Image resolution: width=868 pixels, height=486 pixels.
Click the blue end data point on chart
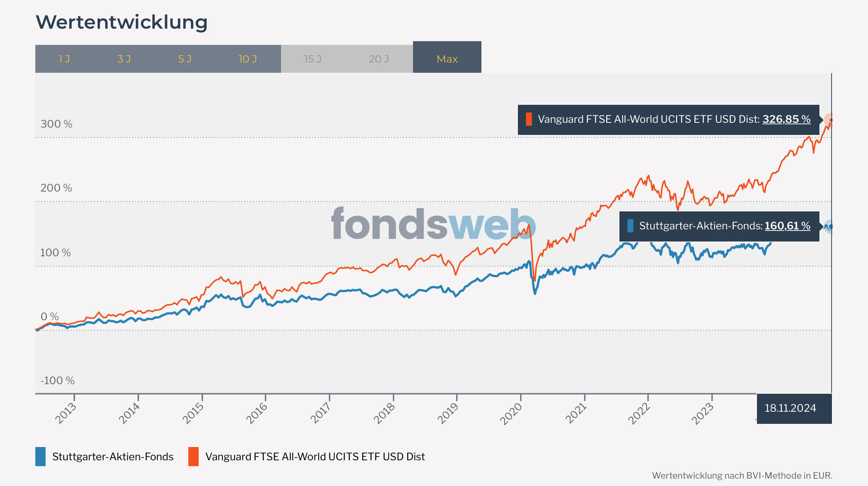830,227
